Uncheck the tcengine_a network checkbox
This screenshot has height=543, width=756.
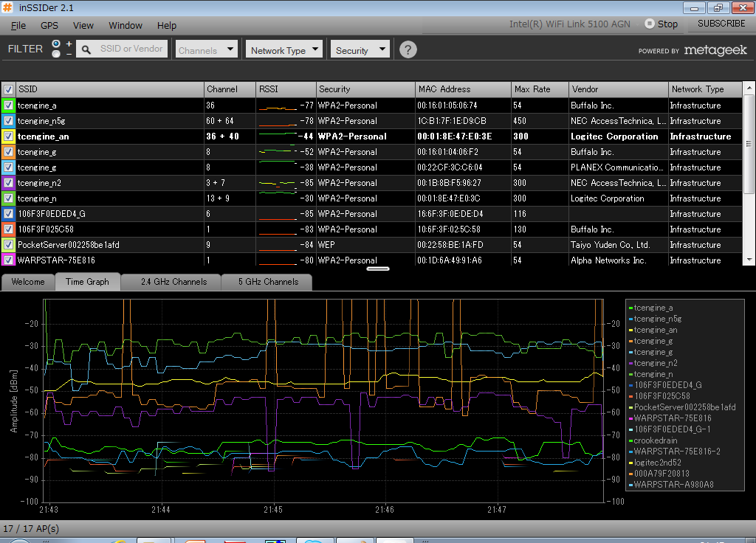pyautogui.click(x=8, y=105)
